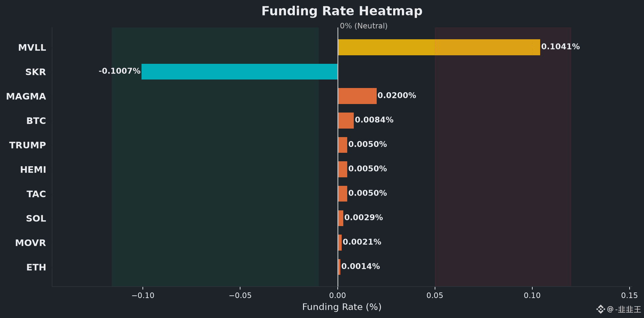Screen dimensions: 644x318
Task: Click the "0.1041%" value next to MVLL
Action: (560, 47)
